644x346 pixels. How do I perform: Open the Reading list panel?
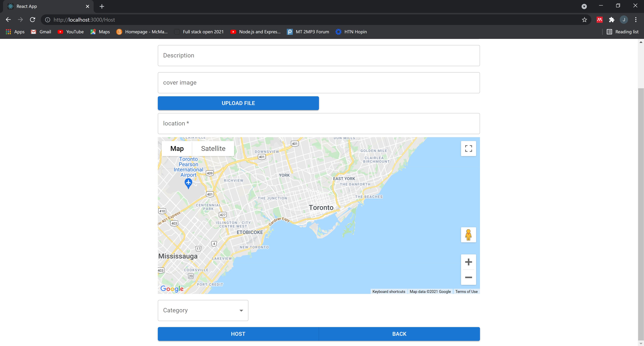point(623,32)
